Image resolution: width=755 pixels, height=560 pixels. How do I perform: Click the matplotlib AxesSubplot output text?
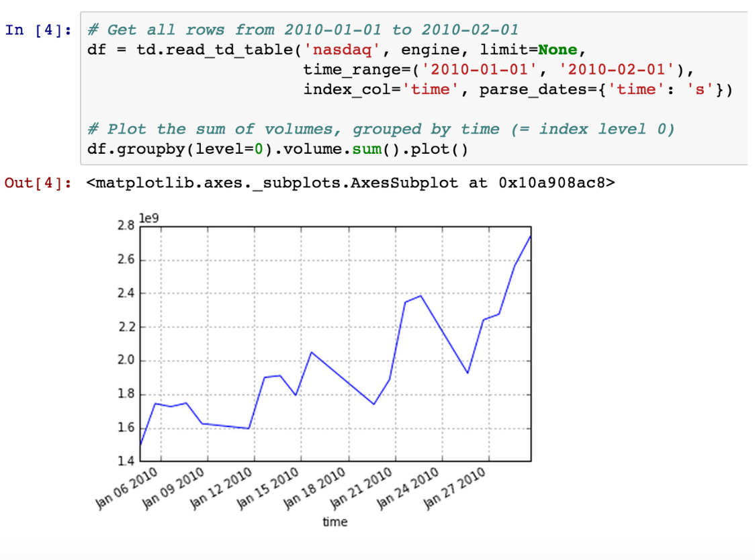(351, 183)
